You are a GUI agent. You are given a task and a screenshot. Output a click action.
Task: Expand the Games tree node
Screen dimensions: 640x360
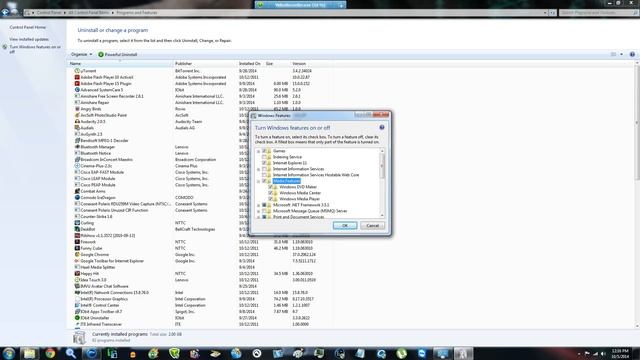click(258, 151)
